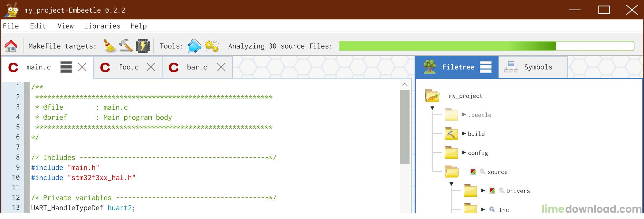This screenshot has width=644, height=219.
Task: Click the .beetle folder icon
Action: (451, 114)
